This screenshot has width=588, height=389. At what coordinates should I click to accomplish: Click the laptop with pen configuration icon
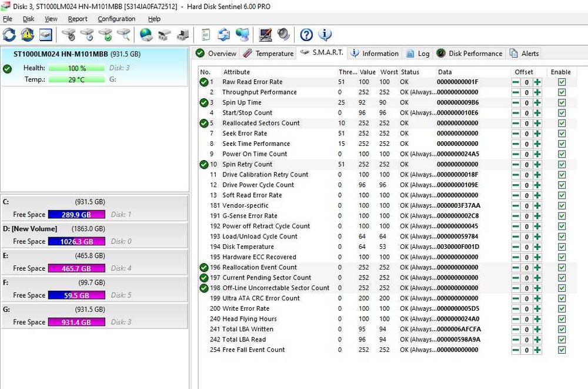[x=265, y=35]
